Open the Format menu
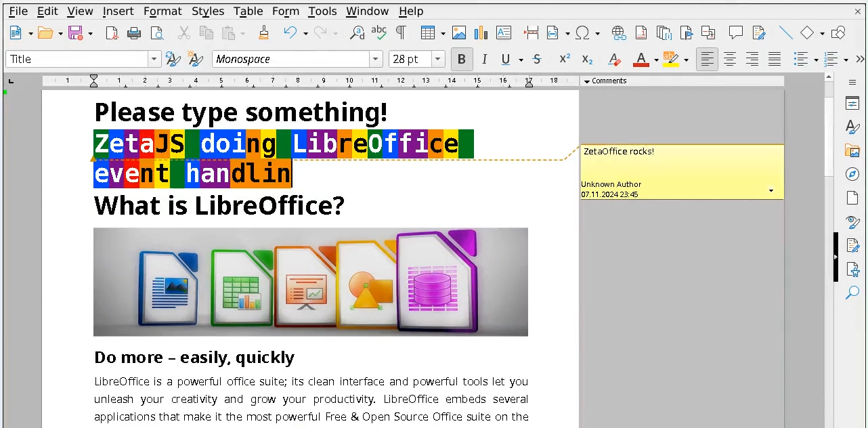868x428 pixels. (x=162, y=11)
